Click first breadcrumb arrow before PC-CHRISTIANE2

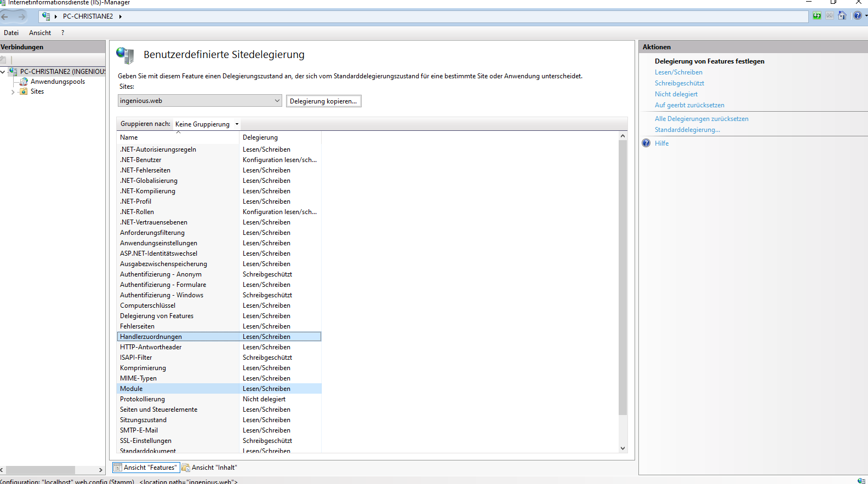click(x=56, y=16)
